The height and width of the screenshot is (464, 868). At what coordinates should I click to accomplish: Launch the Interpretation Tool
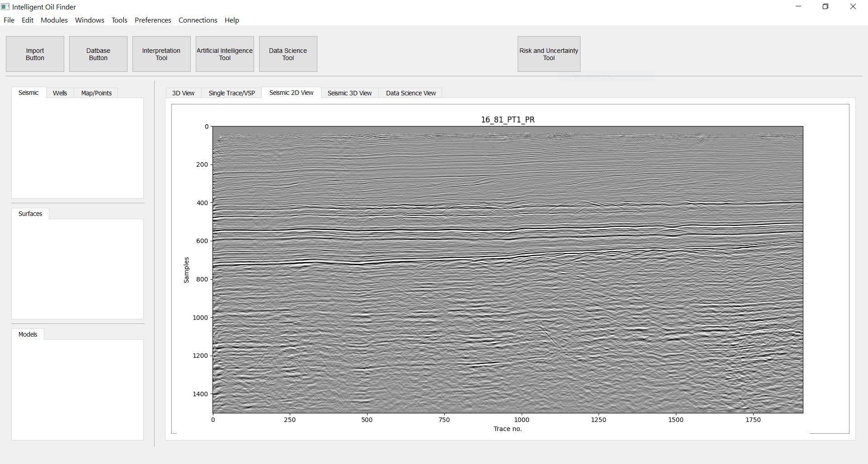click(x=161, y=54)
